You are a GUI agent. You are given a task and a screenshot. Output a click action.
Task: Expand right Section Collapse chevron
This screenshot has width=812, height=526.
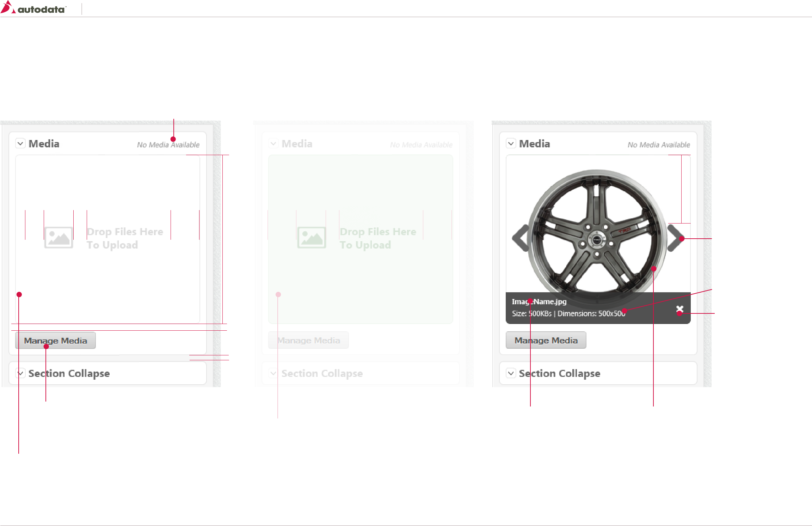pyautogui.click(x=511, y=373)
